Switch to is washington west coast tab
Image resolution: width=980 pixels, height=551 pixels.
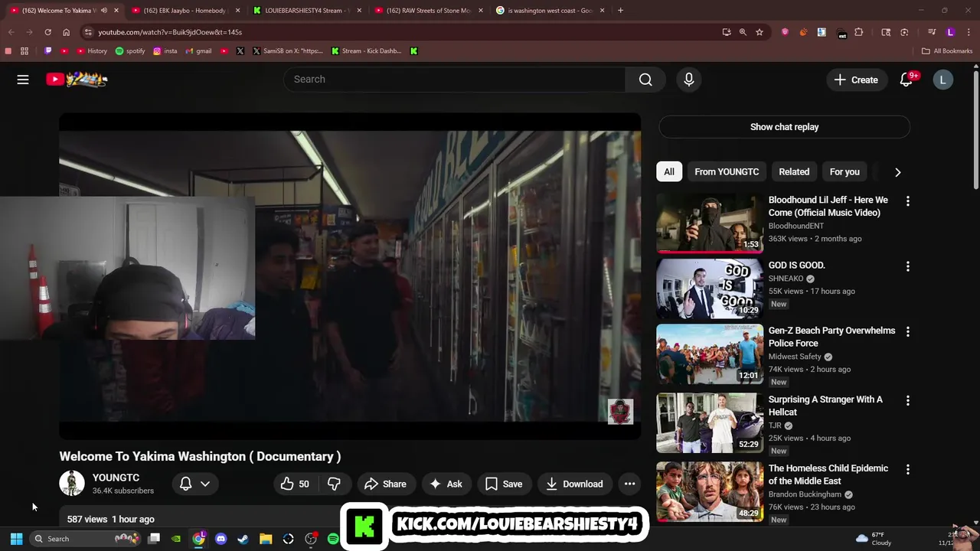pyautogui.click(x=550, y=11)
